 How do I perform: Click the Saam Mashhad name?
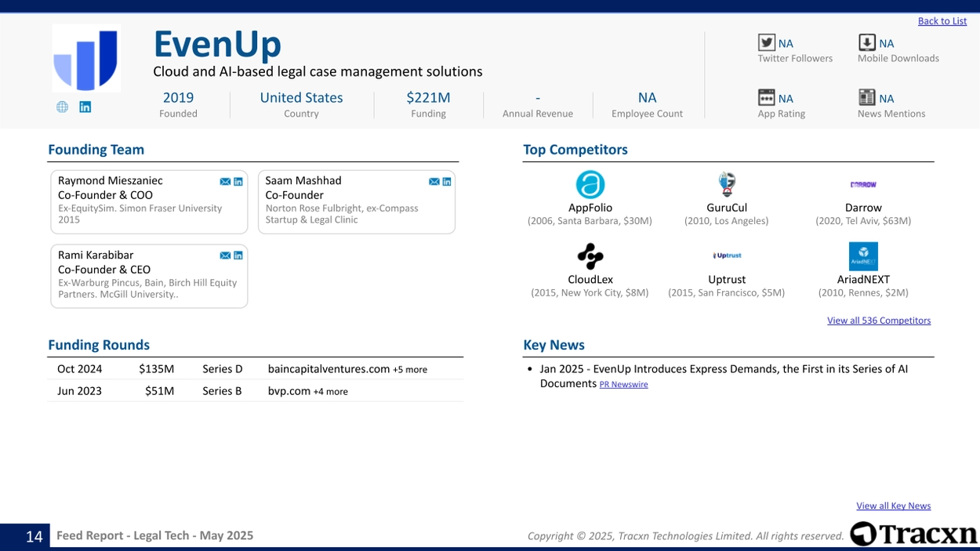(303, 181)
